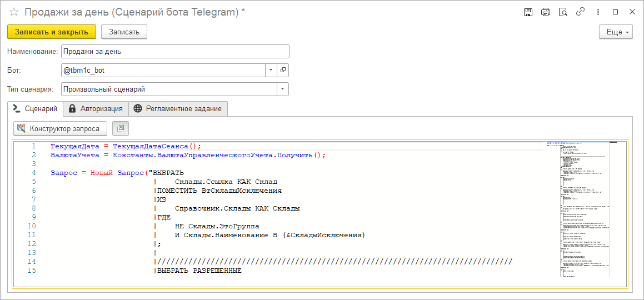Image resolution: width=644 pixels, height=300 pixels.
Task: Click into the Бот input field
Action: point(163,70)
